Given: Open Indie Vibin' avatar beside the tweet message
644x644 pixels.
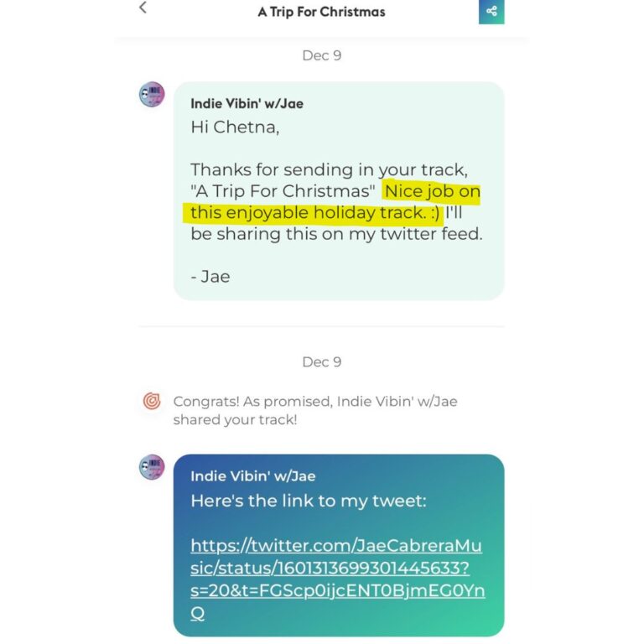Looking at the screenshot, I should (152, 467).
